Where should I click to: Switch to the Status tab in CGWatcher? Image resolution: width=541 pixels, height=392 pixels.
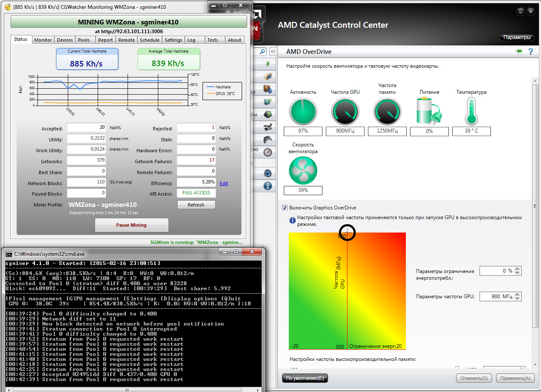tap(21, 39)
